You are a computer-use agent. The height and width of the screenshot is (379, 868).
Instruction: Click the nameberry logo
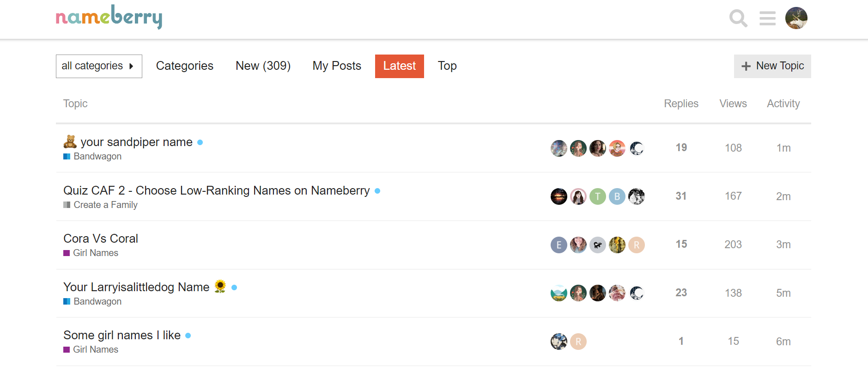click(109, 17)
